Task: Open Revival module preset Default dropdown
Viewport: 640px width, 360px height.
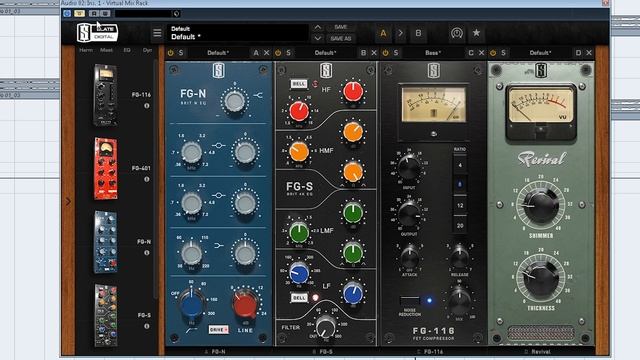Action: tap(540, 53)
